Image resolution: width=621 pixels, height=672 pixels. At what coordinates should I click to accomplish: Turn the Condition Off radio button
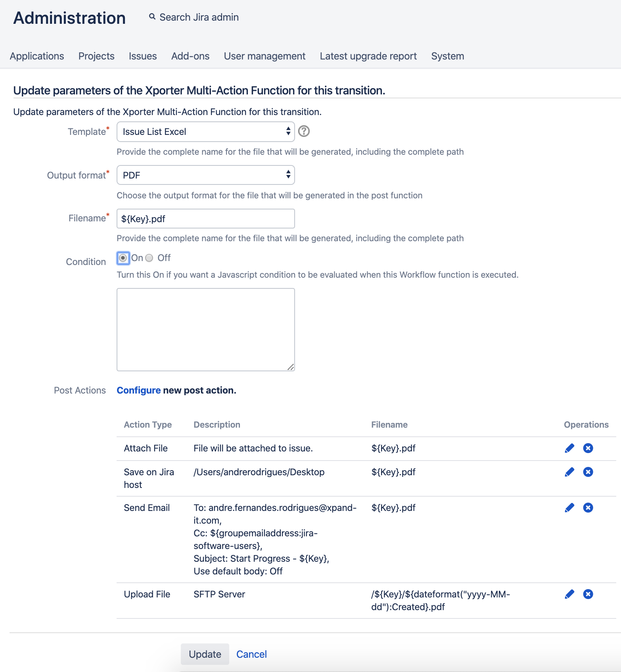pyautogui.click(x=149, y=258)
